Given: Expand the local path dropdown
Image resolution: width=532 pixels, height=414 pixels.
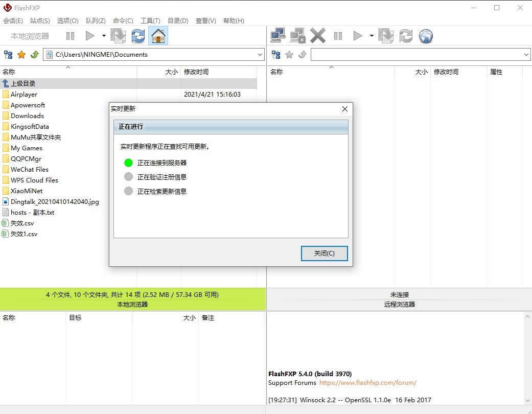Looking at the screenshot, I should 260,55.
